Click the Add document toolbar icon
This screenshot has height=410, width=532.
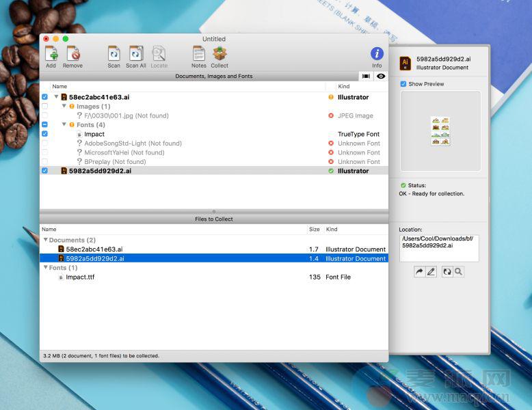(x=51, y=54)
